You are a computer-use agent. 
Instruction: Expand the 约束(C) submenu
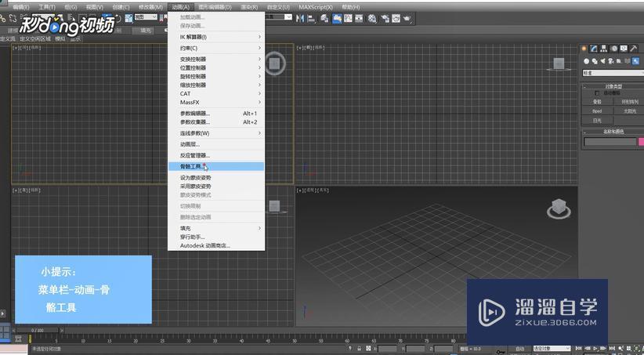pos(216,48)
